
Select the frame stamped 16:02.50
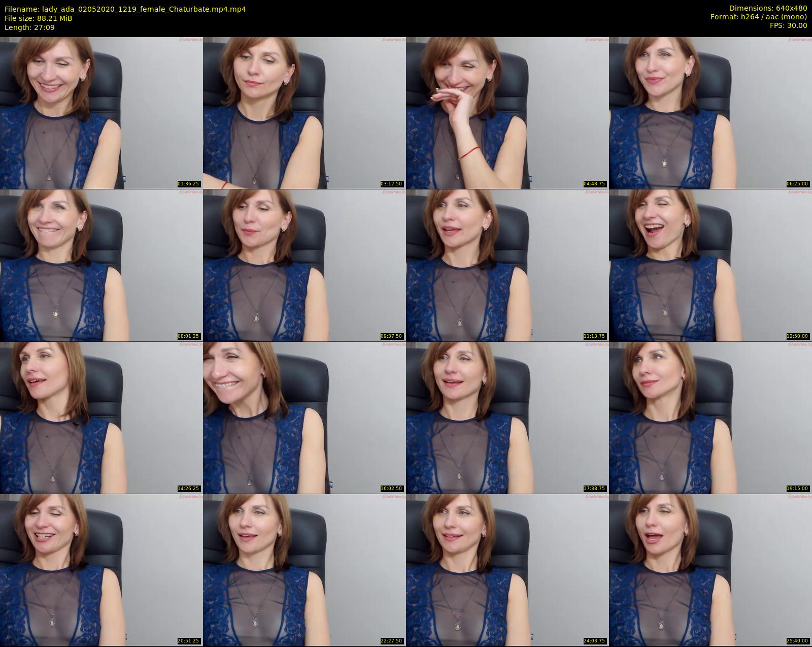(304, 417)
